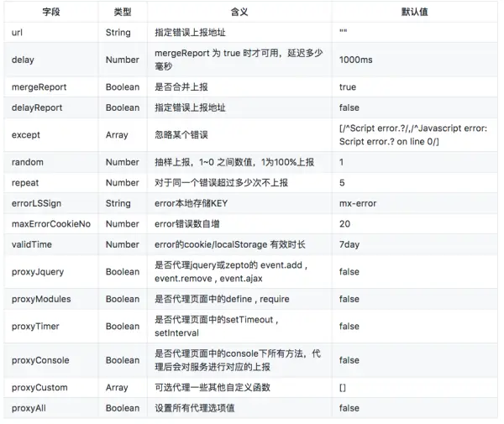Click the description mentioning setTimeout, setInterval
Image resolution: width=504 pixels, height=424 pixels.
point(217,327)
